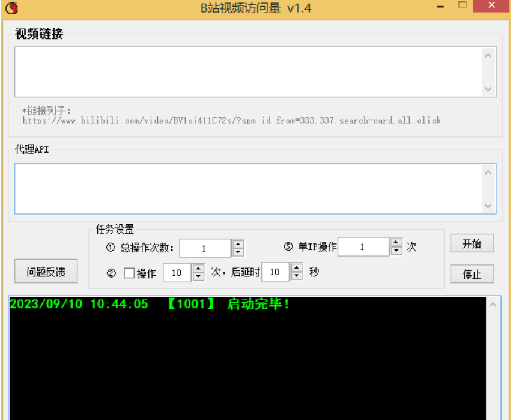Click the app logo icon in title bar
The image size is (513, 420).
pos(11,8)
